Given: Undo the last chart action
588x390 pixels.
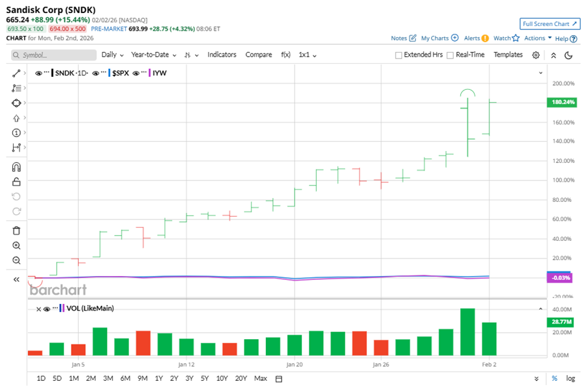Looking at the screenshot, I should pos(16,197).
